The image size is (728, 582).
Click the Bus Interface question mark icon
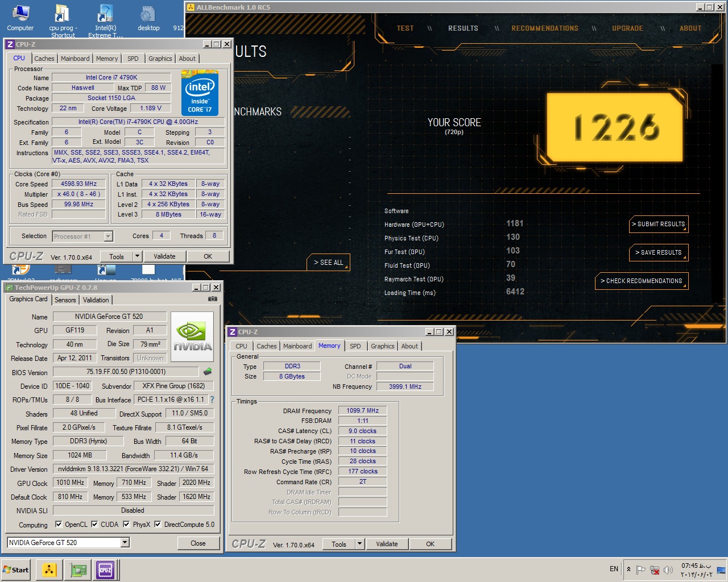click(x=212, y=400)
